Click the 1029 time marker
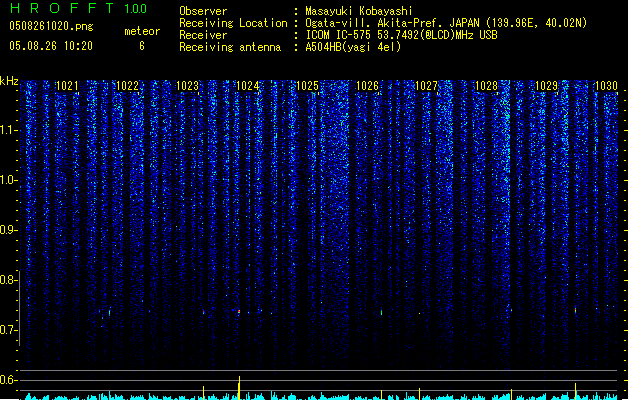The width and height of the screenshot is (629, 400). 546,86
